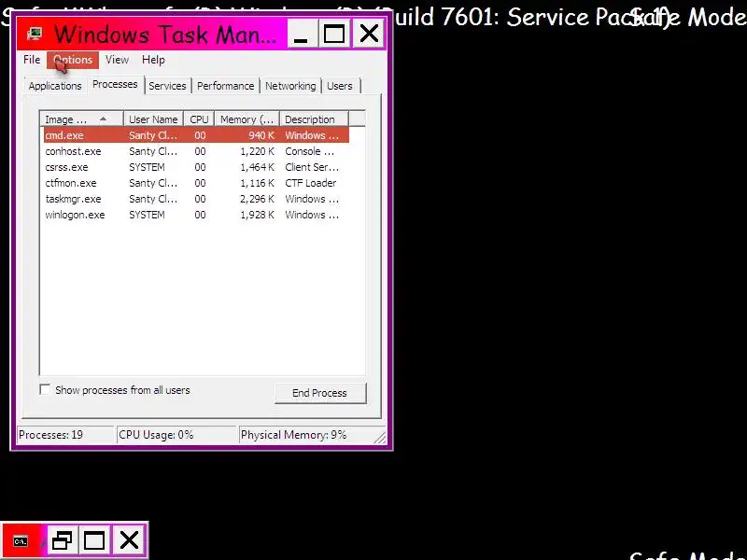Click the 1,464 K memory value
Image resolution: width=747 pixels, height=560 pixels.
pos(258,167)
